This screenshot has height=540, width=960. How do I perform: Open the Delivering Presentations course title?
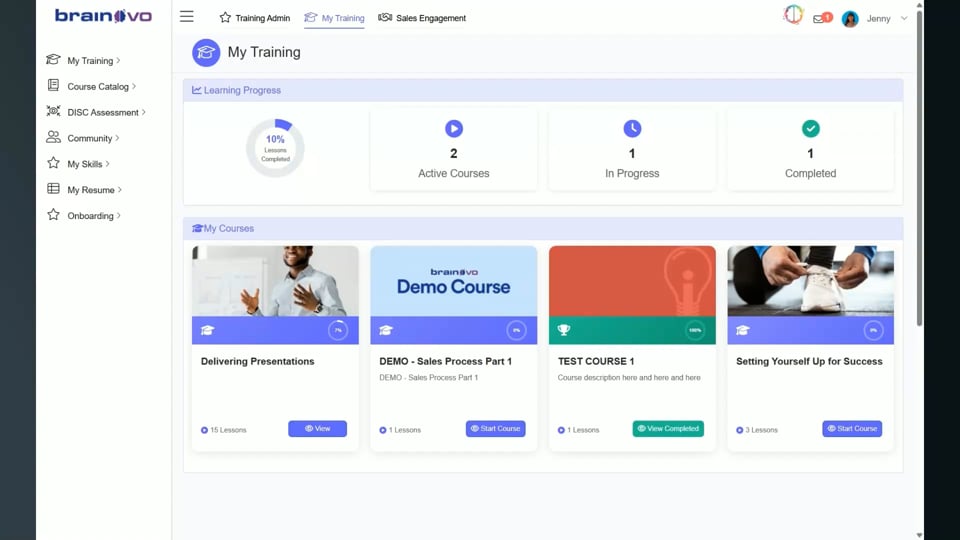pyautogui.click(x=257, y=361)
